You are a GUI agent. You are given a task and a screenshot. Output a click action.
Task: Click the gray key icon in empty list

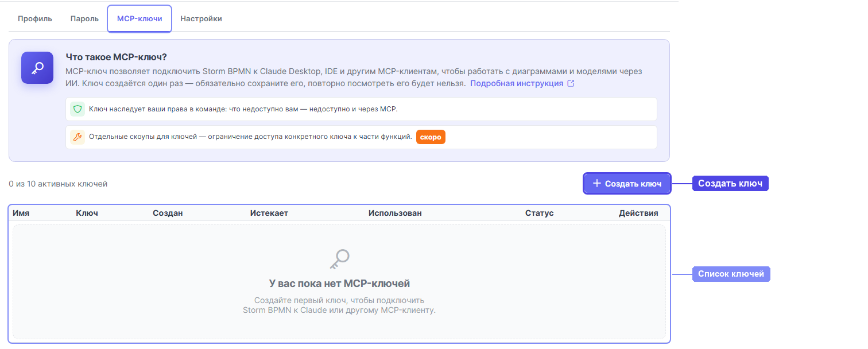click(339, 259)
